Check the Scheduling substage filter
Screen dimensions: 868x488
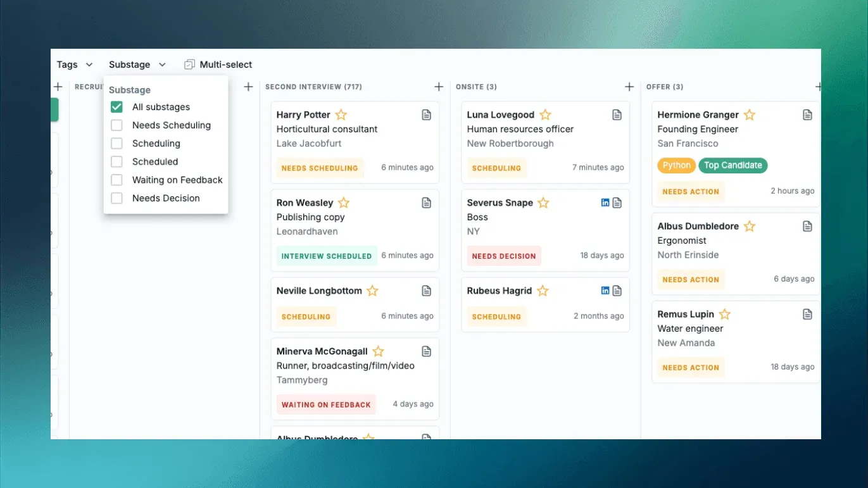[x=116, y=144]
